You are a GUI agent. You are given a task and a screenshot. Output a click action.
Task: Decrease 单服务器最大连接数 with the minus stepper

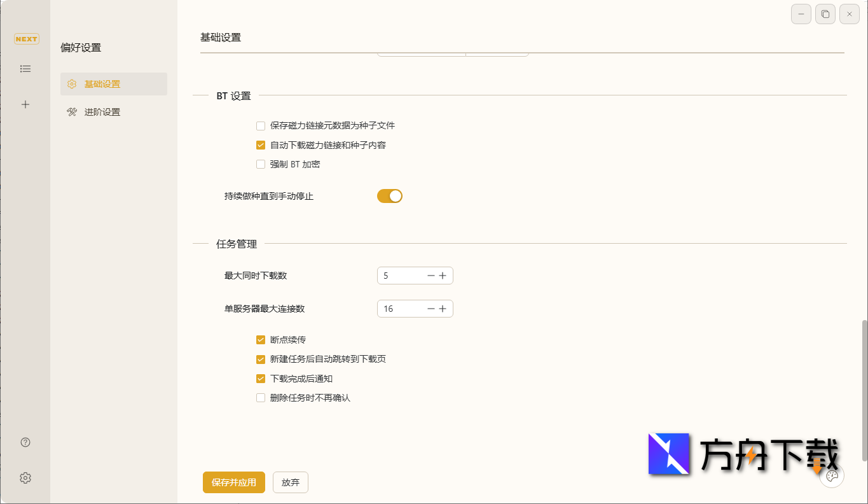click(x=431, y=308)
